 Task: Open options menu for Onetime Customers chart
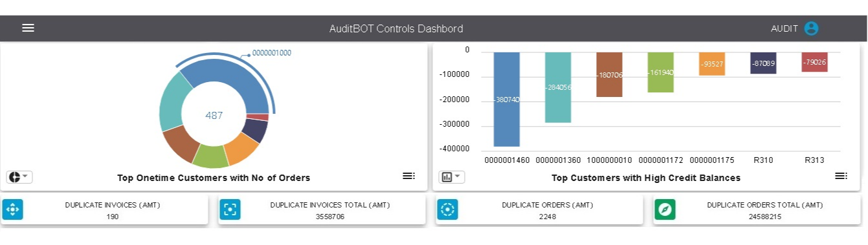(x=408, y=176)
